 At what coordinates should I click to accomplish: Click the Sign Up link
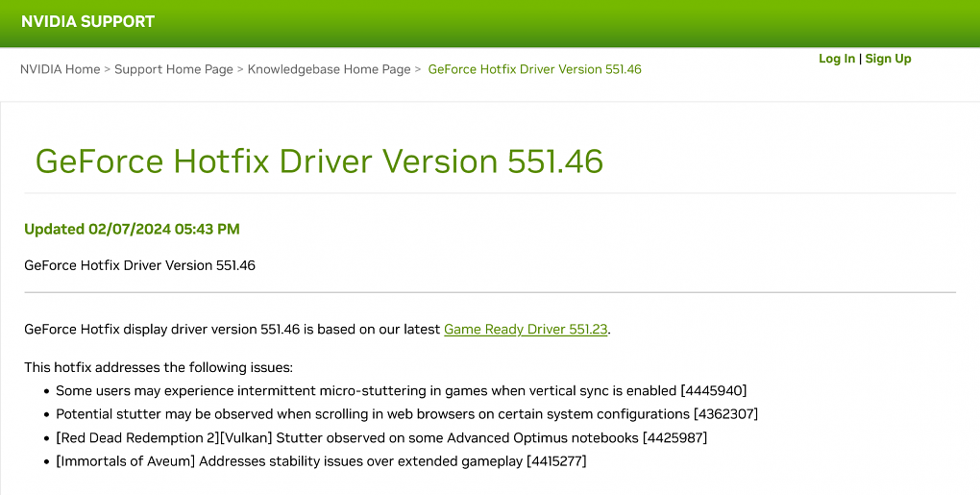coord(888,59)
